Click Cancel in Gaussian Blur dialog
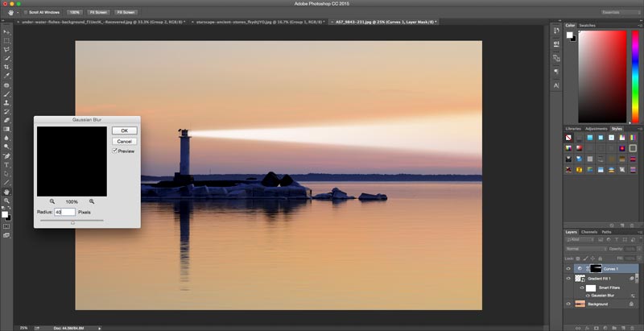This screenshot has height=331, width=644. click(x=125, y=141)
